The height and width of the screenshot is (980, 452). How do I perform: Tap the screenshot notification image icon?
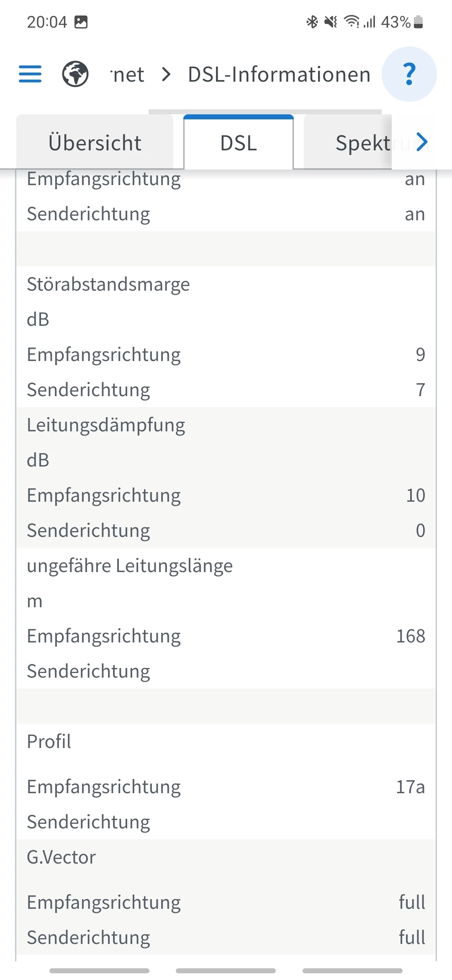[81, 22]
